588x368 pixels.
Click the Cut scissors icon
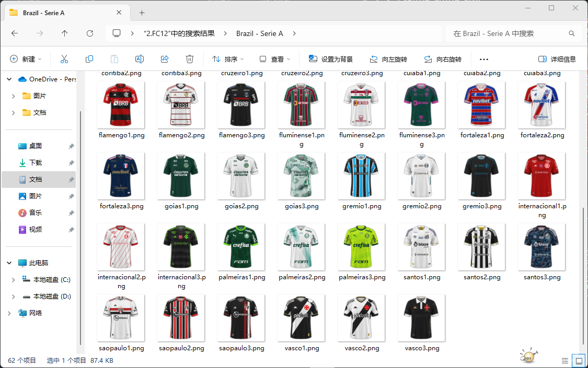64,59
